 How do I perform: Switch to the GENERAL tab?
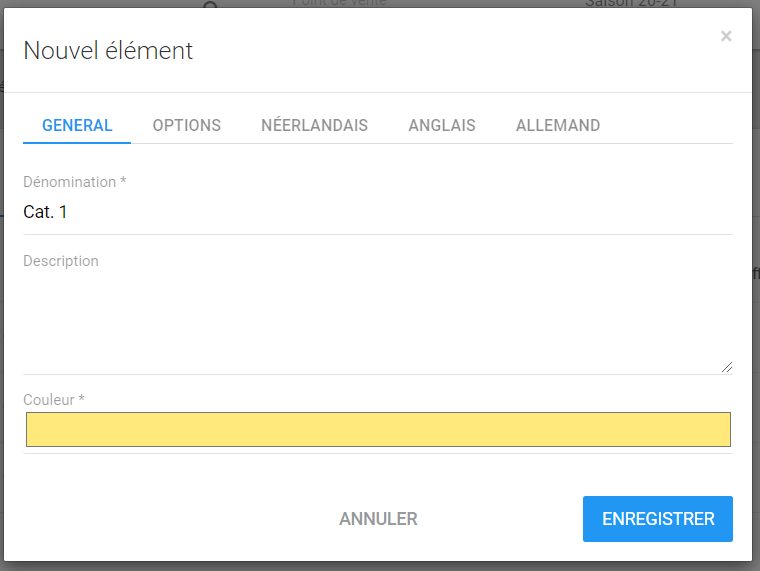[x=77, y=126]
